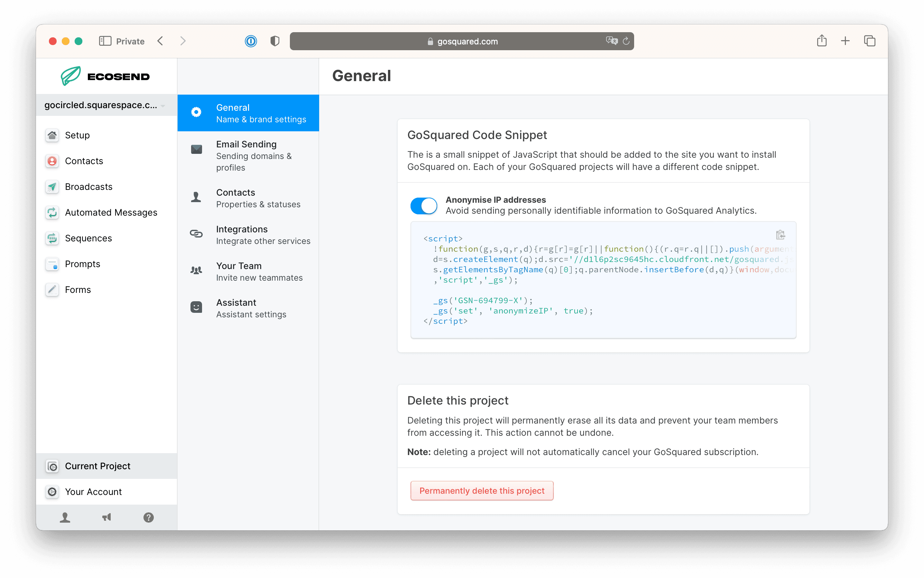The width and height of the screenshot is (924, 578).
Task: Open Your Account settings
Action: [x=93, y=492]
